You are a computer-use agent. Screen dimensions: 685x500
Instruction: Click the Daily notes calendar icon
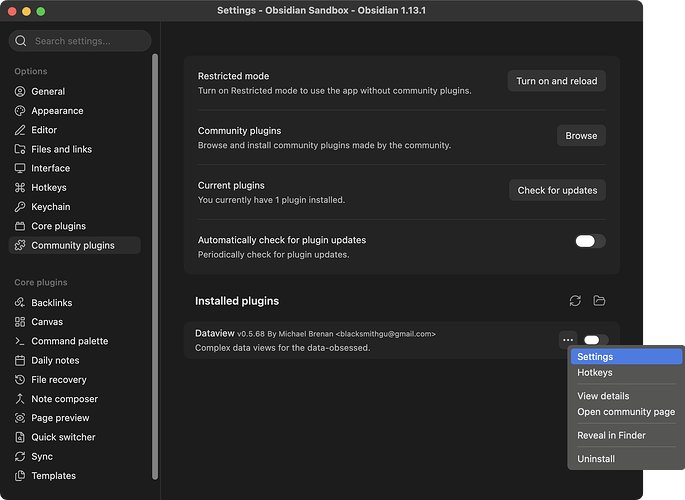pos(20,360)
